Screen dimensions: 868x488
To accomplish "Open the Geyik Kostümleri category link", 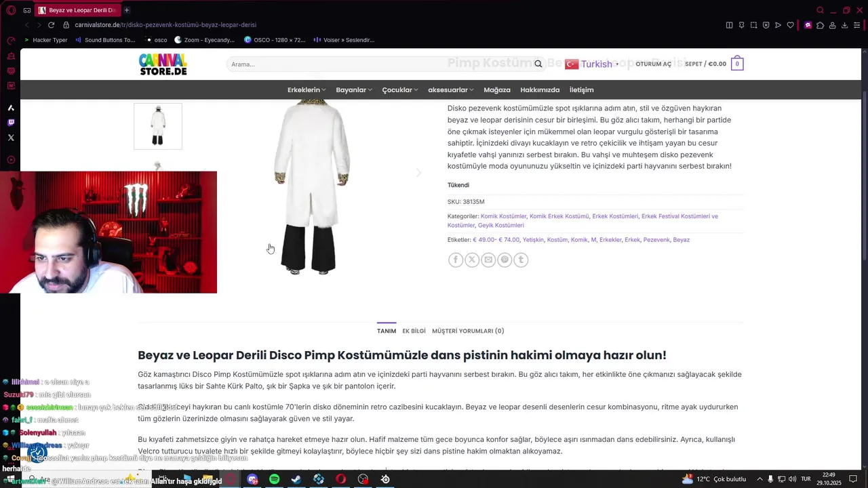I will 500,225.
